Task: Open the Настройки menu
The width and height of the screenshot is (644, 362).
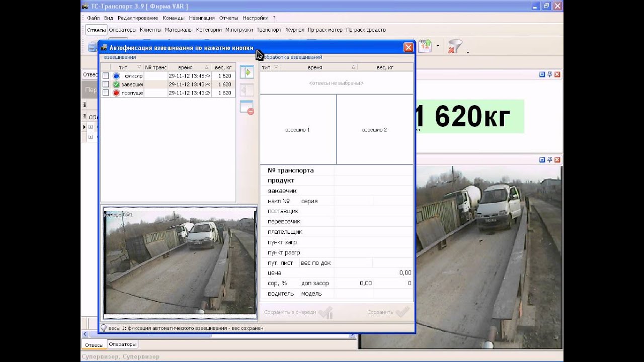Action: tap(256, 18)
